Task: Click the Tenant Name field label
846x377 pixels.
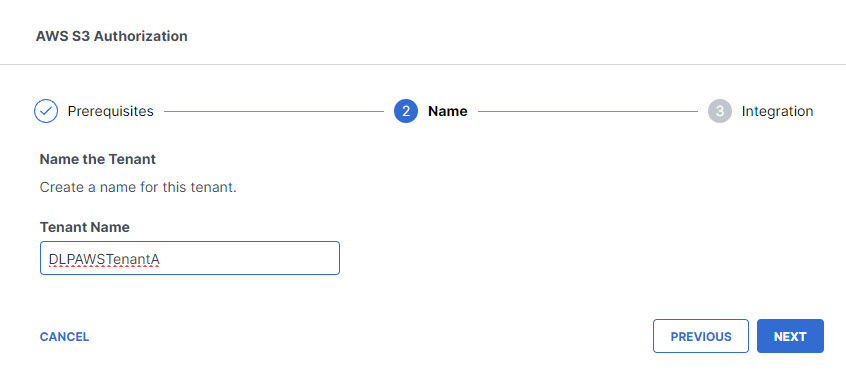Action: tap(85, 227)
